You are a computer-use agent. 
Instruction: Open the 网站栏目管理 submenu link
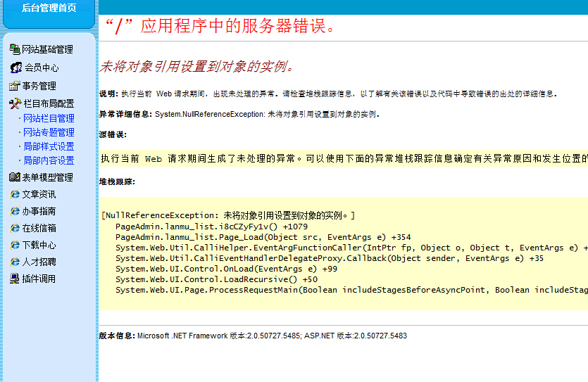(49, 118)
